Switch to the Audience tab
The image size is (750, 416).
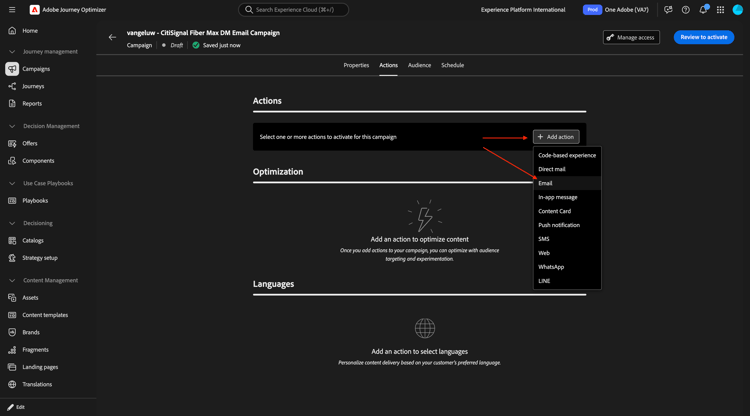[419, 65]
